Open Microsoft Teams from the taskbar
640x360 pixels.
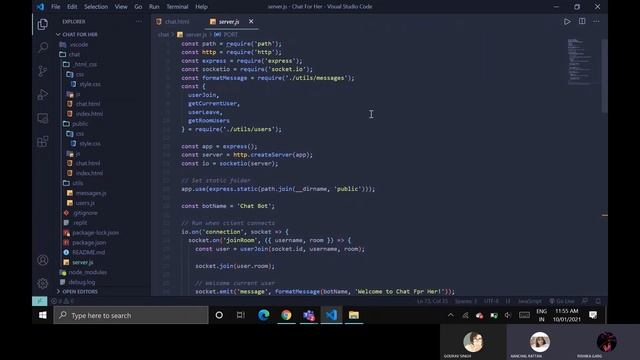[x=309, y=315]
